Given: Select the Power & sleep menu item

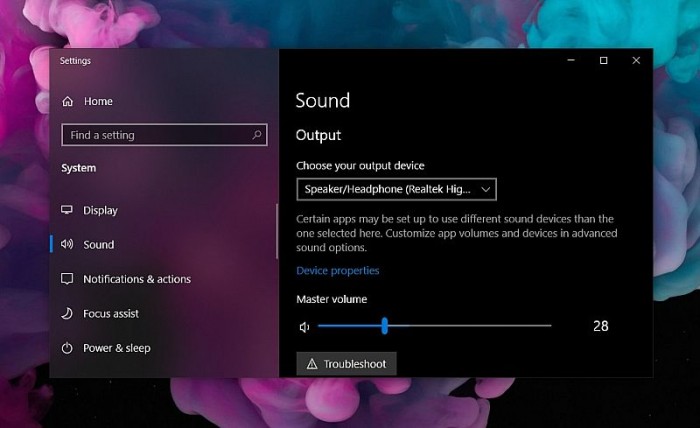Looking at the screenshot, I should [116, 348].
